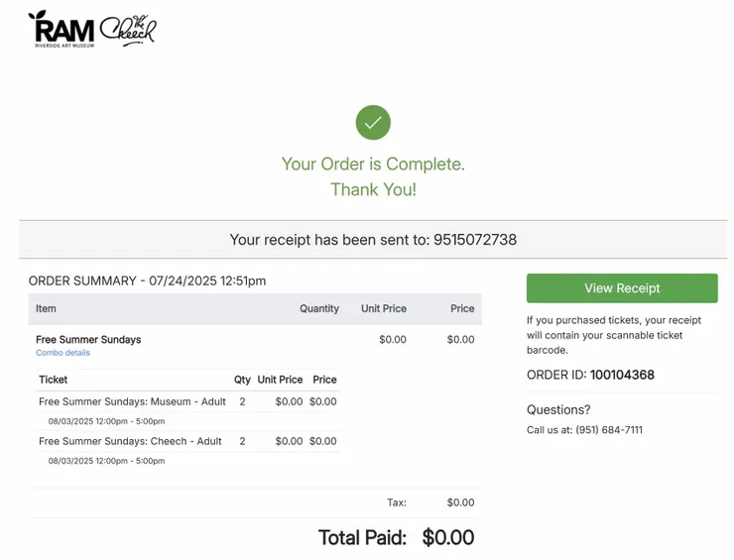Click the Item column header
Screen dimensions: 734x560
(46, 308)
